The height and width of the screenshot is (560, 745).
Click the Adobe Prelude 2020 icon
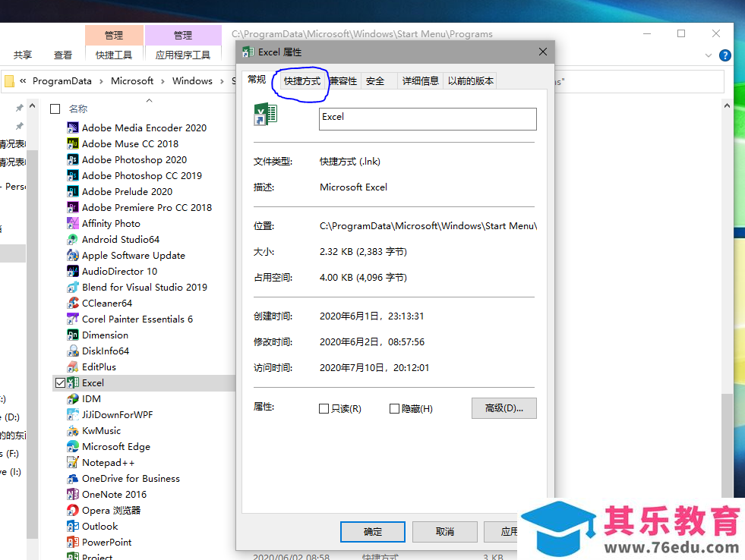coord(73,191)
